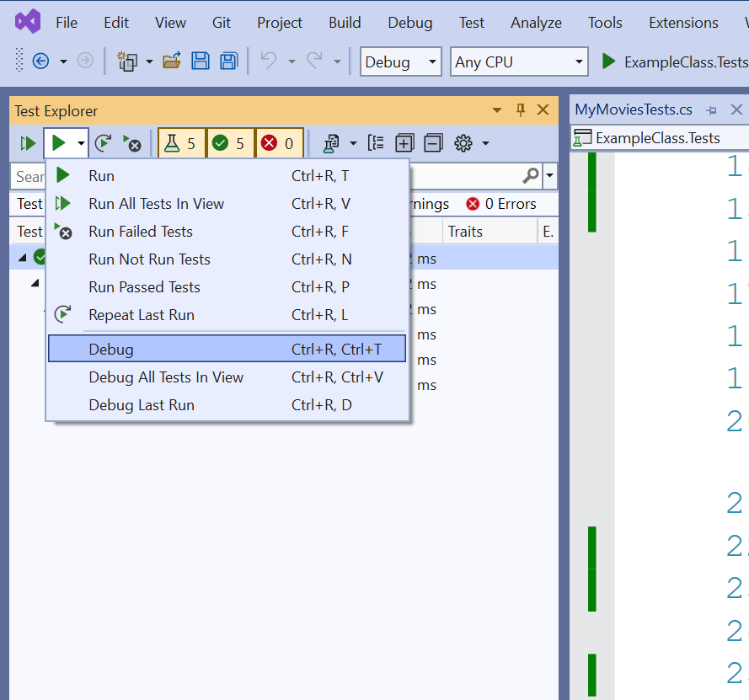The image size is (749, 700).
Task: Click the Traits column header
Action: 465,232
